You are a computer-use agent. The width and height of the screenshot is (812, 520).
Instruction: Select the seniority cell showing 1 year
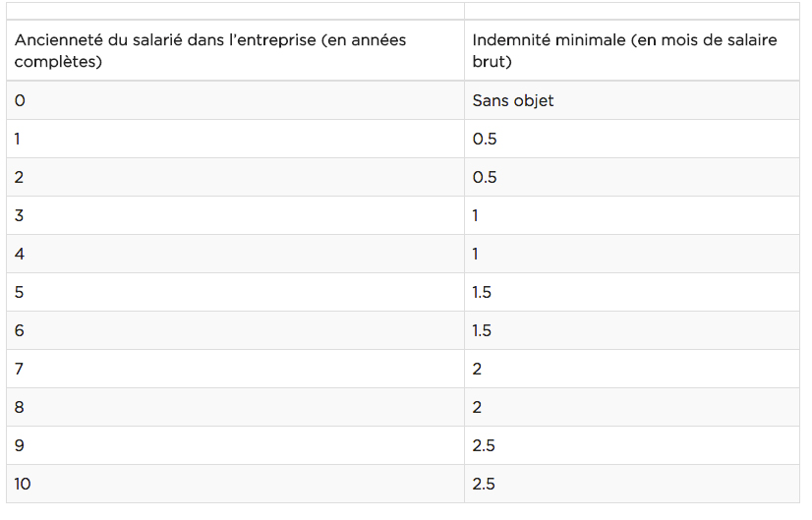tap(19, 139)
